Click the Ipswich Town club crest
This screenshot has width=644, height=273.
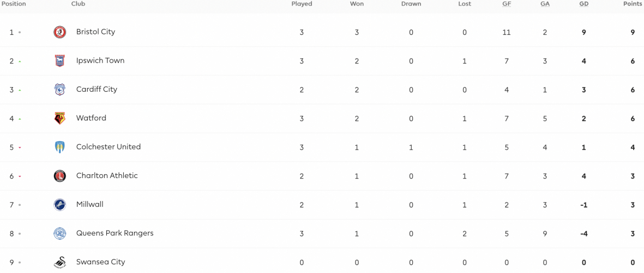[59, 61]
